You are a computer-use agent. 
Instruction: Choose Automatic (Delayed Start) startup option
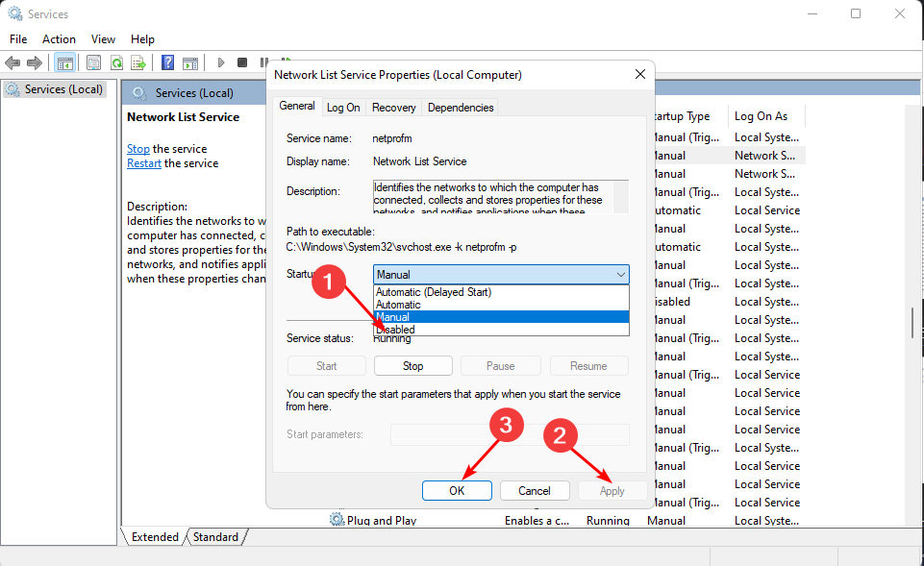501,291
